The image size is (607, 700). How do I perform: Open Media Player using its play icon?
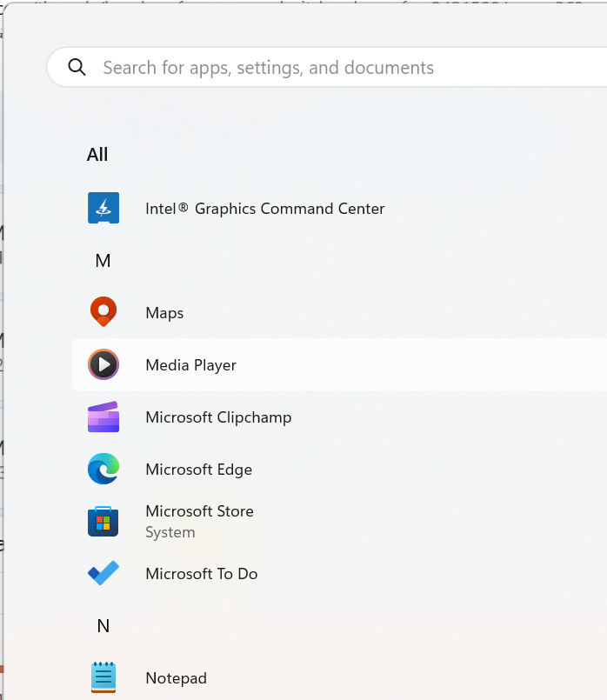tap(103, 364)
